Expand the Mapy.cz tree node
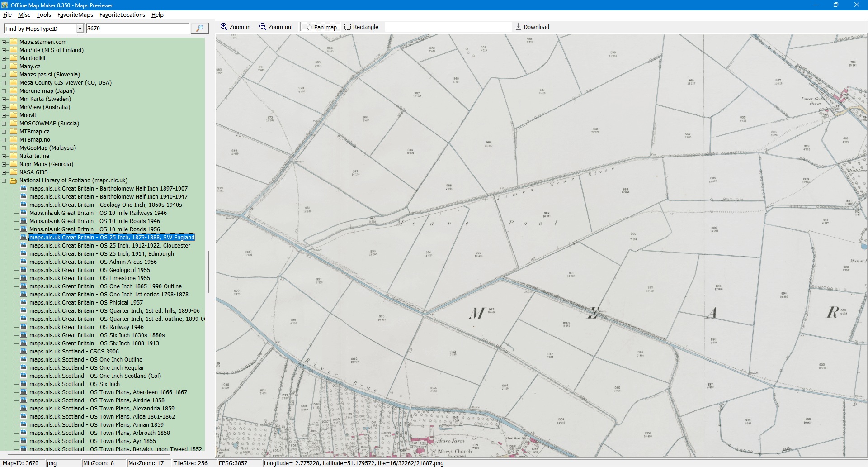 [x=4, y=67]
